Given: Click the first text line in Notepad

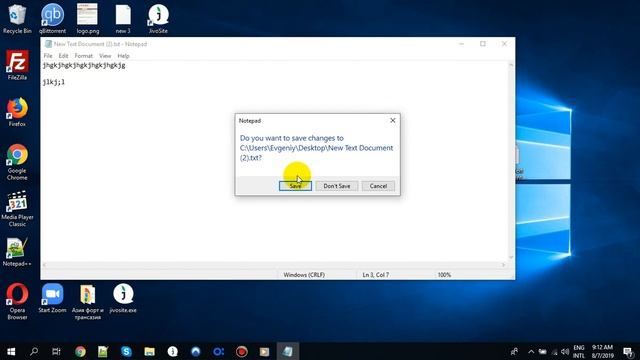Looking at the screenshot, I should click(84, 65).
